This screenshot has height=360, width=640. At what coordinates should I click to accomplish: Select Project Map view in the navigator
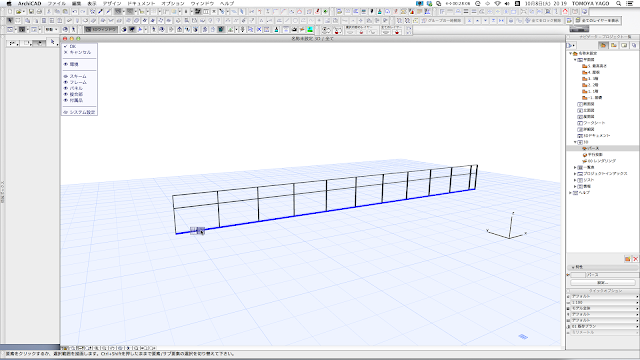coord(603,45)
